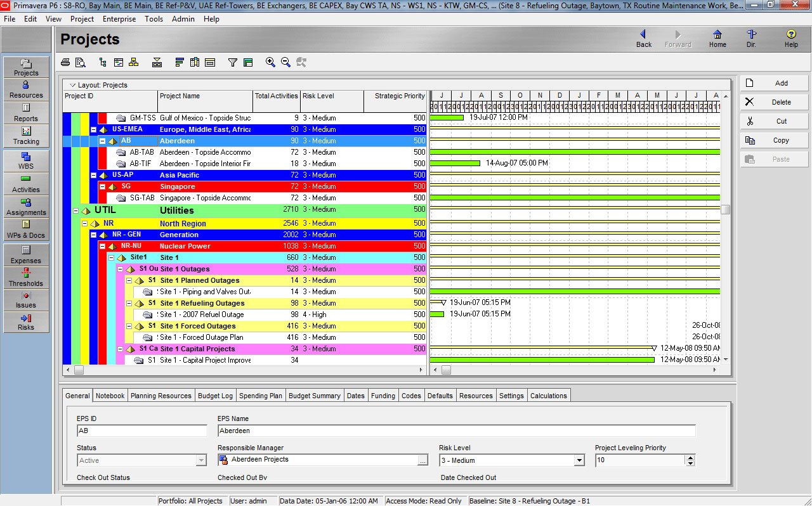This screenshot has width=812, height=506.
Task: Click the Delete button
Action: 775,102
